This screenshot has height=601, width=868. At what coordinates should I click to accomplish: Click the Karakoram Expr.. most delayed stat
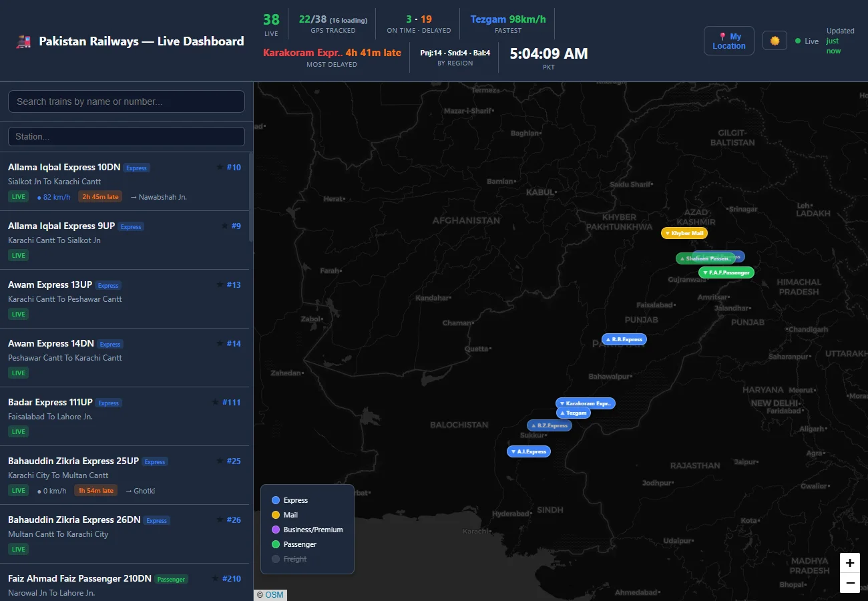point(332,57)
